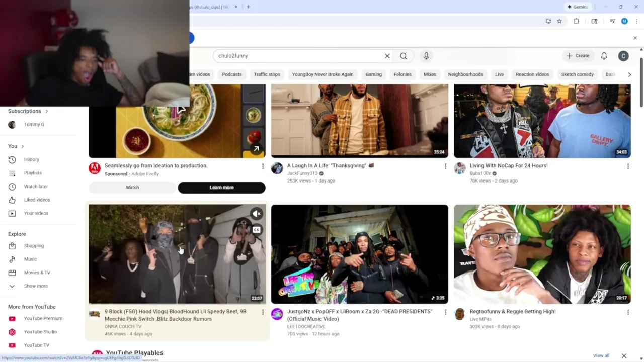Unmute the 9 Block preview video

tap(257, 214)
